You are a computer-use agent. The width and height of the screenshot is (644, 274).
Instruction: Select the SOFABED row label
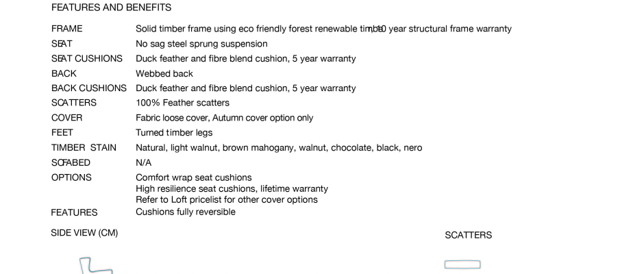pyautogui.click(x=71, y=163)
